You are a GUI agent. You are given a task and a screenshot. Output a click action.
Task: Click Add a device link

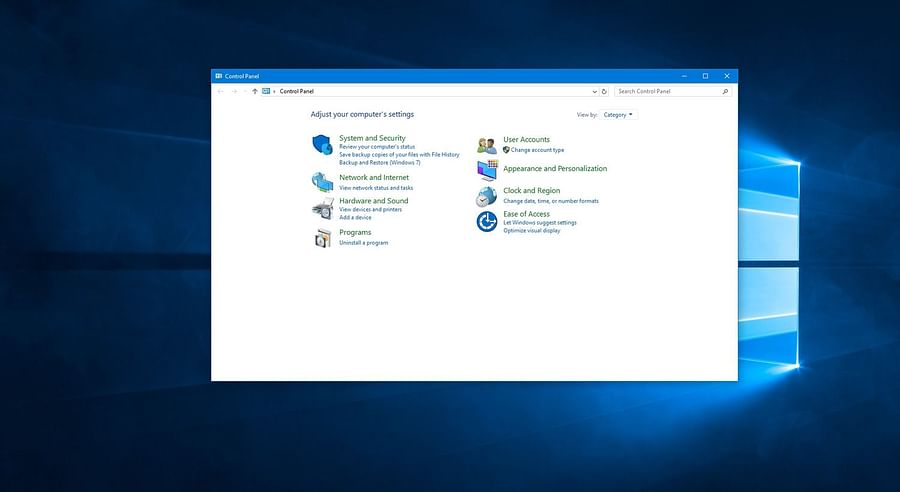coord(355,217)
